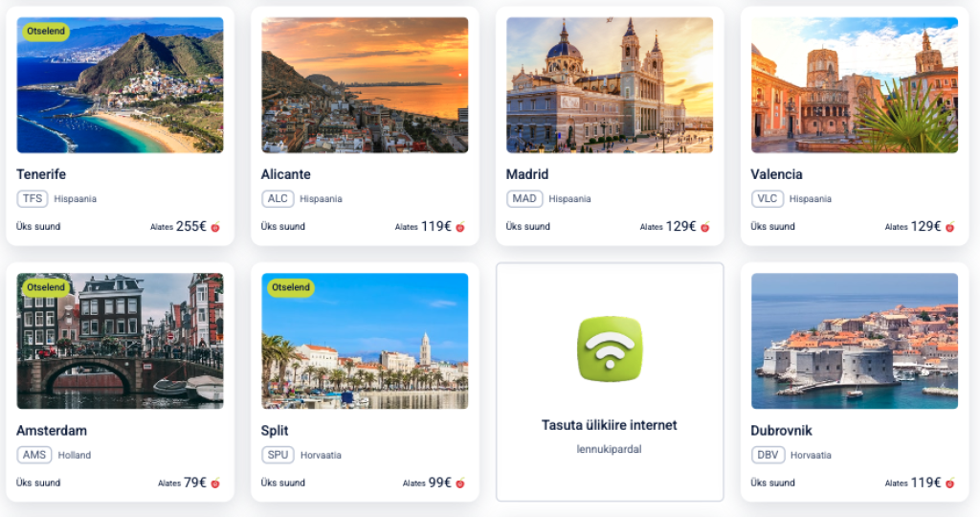Click the Otselend badge on the Split card
980x517 pixels.
(x=291, y=287)
